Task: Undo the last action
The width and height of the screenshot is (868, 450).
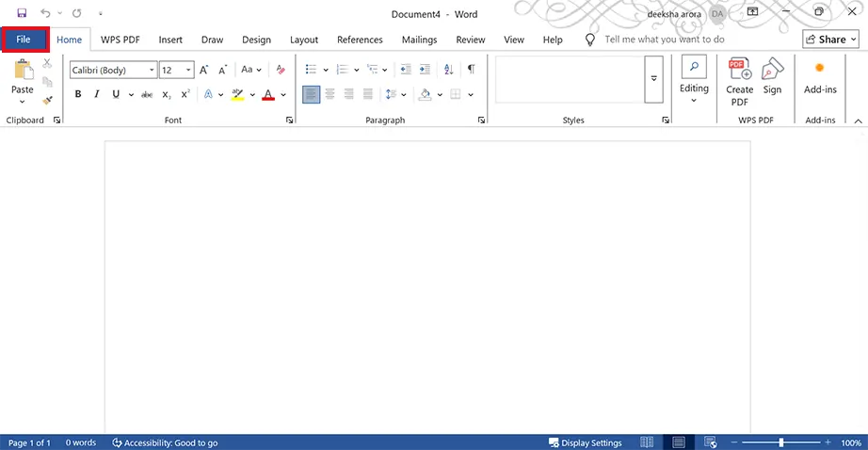Action: (x=45, y=13)
